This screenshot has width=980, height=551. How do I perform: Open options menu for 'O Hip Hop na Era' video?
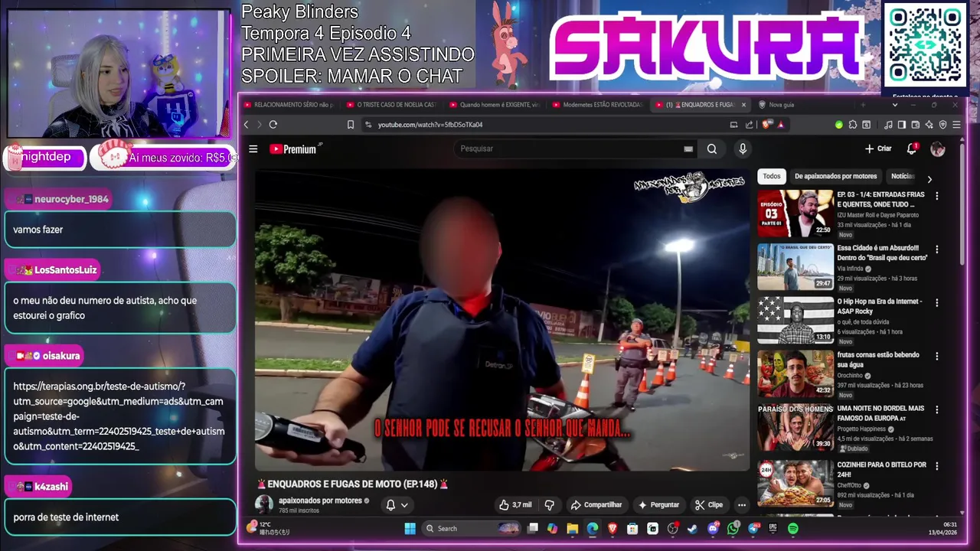(936, 303)
